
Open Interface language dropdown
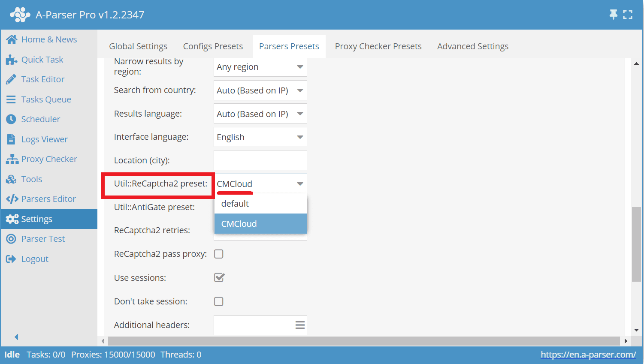260,137
